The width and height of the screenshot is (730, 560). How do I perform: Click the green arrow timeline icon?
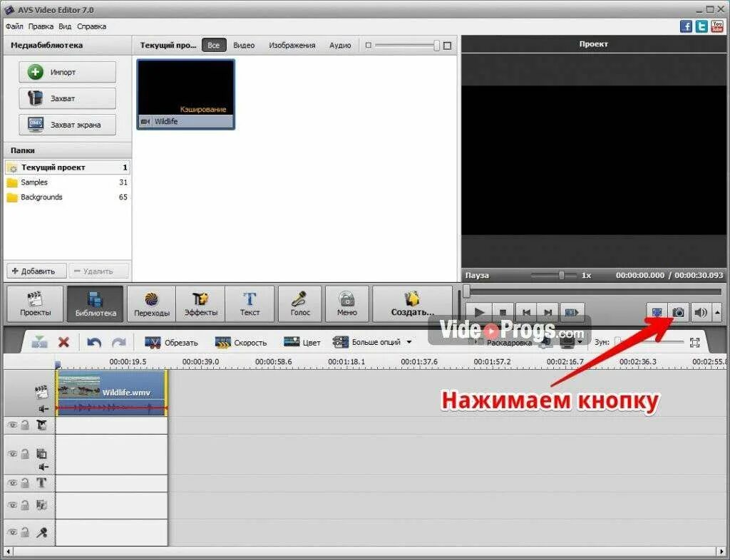[40, 342]
